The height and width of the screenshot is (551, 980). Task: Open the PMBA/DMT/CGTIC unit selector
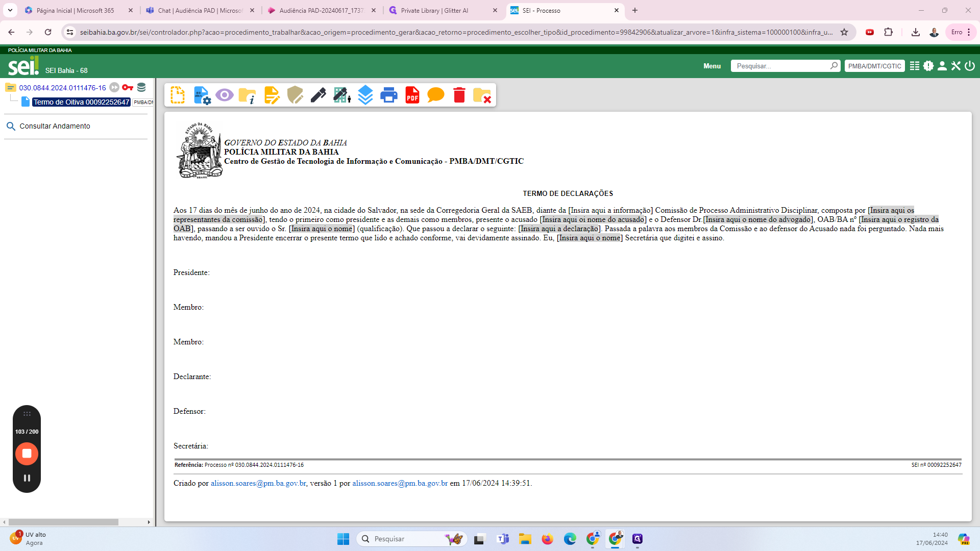pos(874,66)
